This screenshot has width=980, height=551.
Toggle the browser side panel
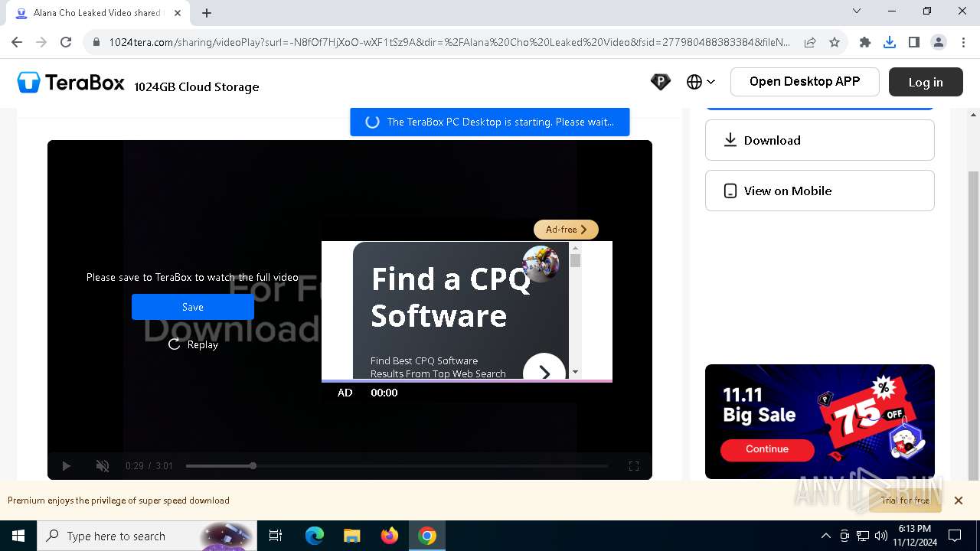pos(913,42)
